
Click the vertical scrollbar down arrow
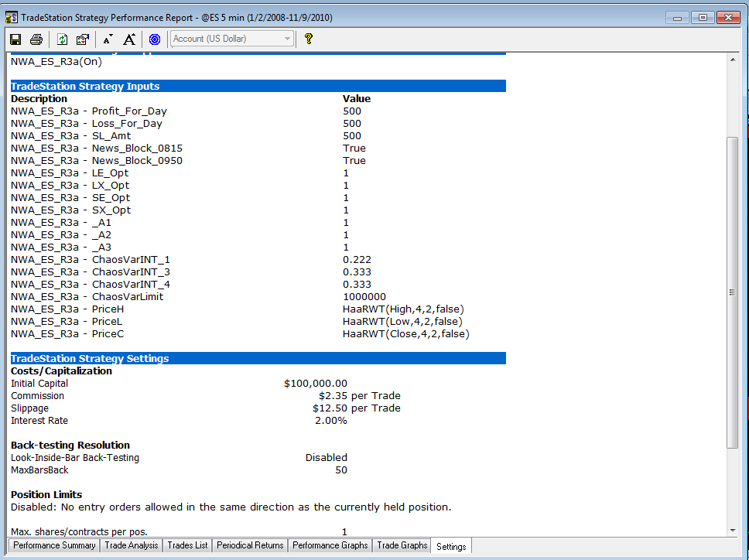tap(732, 531)
